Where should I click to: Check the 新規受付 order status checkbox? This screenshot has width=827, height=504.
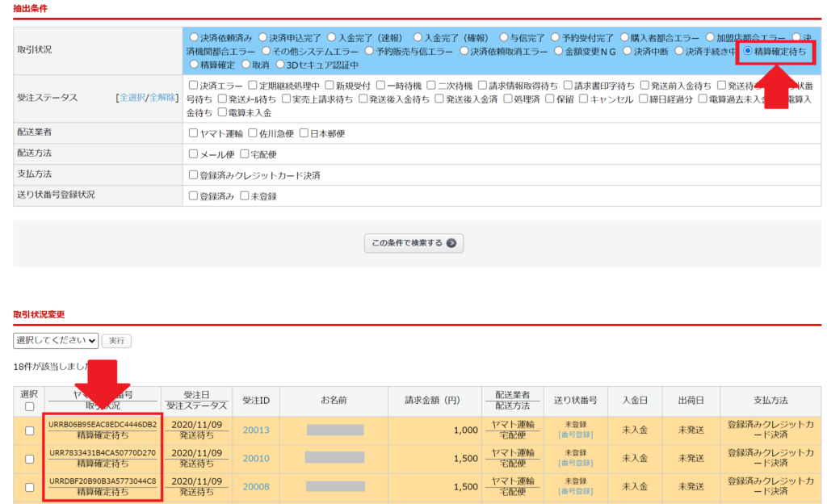tap(330, 86)
